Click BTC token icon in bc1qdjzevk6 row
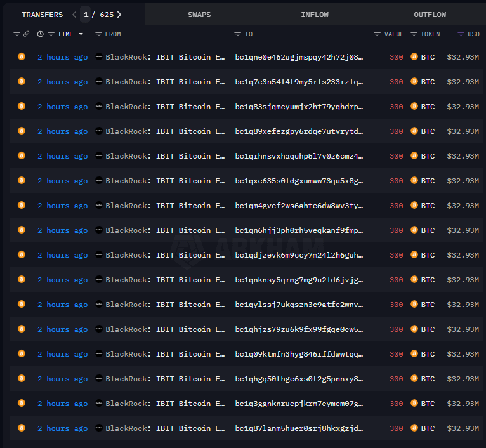The width and height of the screenshot is (486, 448). pyautogui.click(x=414, y=255)
